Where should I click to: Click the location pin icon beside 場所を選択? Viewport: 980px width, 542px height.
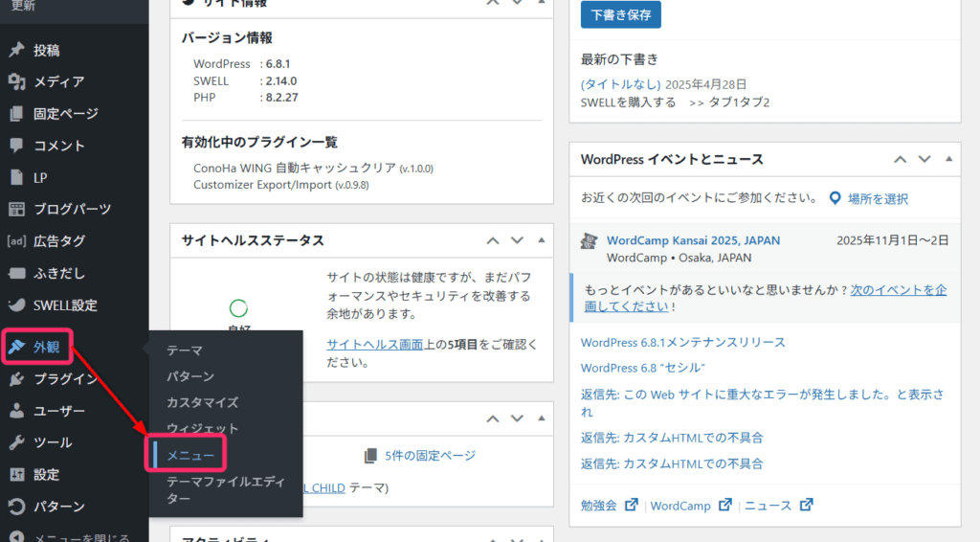point(835,199)
